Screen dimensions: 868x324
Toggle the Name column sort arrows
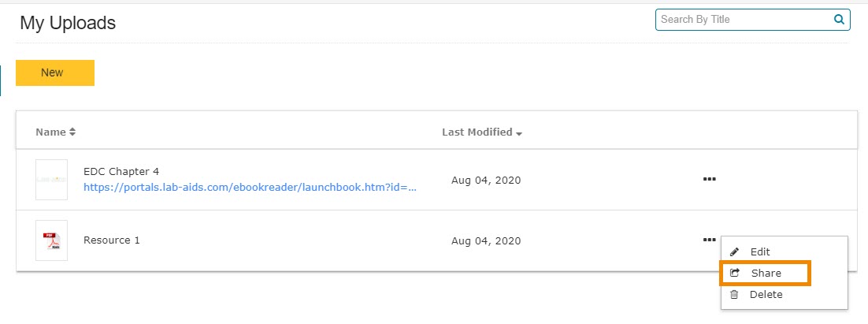(72, 132)
